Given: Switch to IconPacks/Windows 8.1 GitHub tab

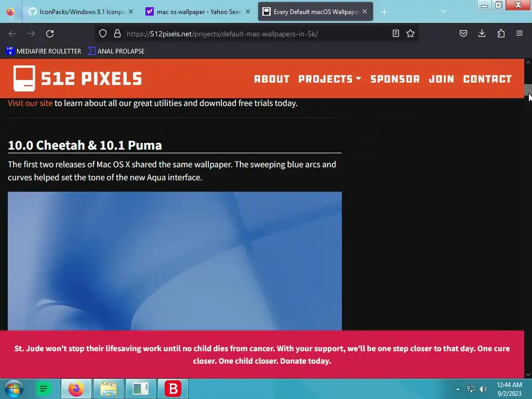Looking at the screenshot, I should tap(82, 11).
